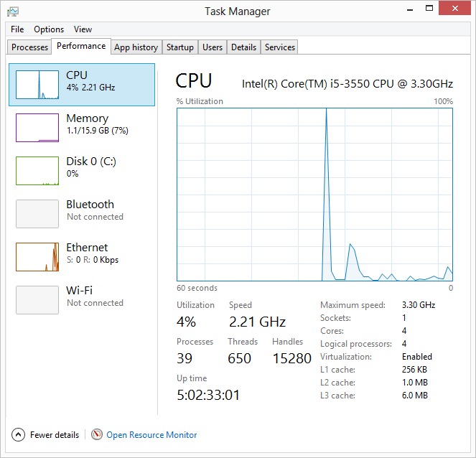Screen dimensions: 476x458
Task: Open the File menu
Action: pyautogui.click(x=17, y=29)
